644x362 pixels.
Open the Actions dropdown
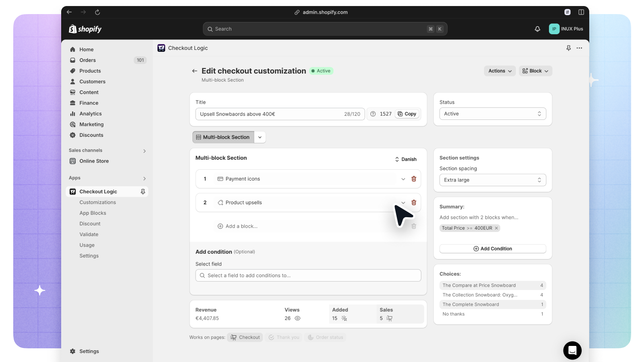coord(500,71)
